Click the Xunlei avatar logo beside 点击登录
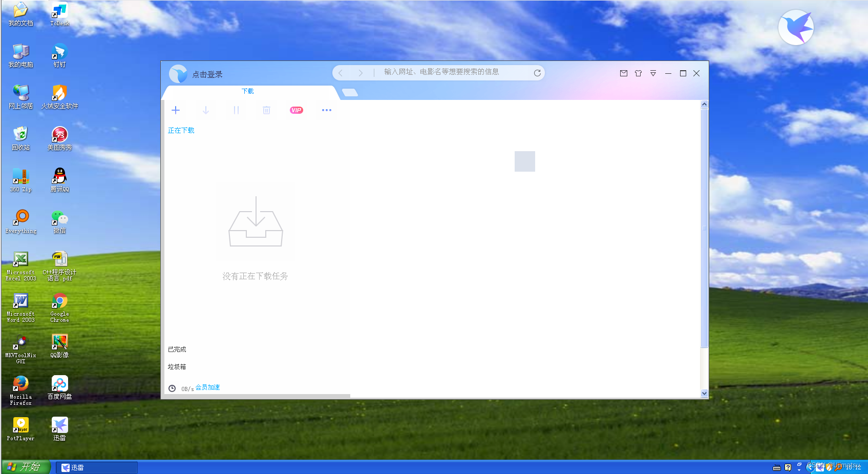The height and width of the screenshot is (474, 868). tap(178, 74)
